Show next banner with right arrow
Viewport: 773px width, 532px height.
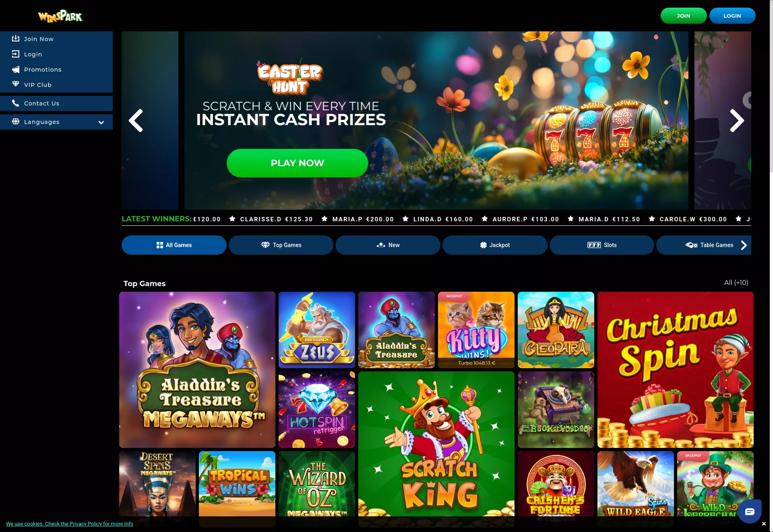pos(737,120)
